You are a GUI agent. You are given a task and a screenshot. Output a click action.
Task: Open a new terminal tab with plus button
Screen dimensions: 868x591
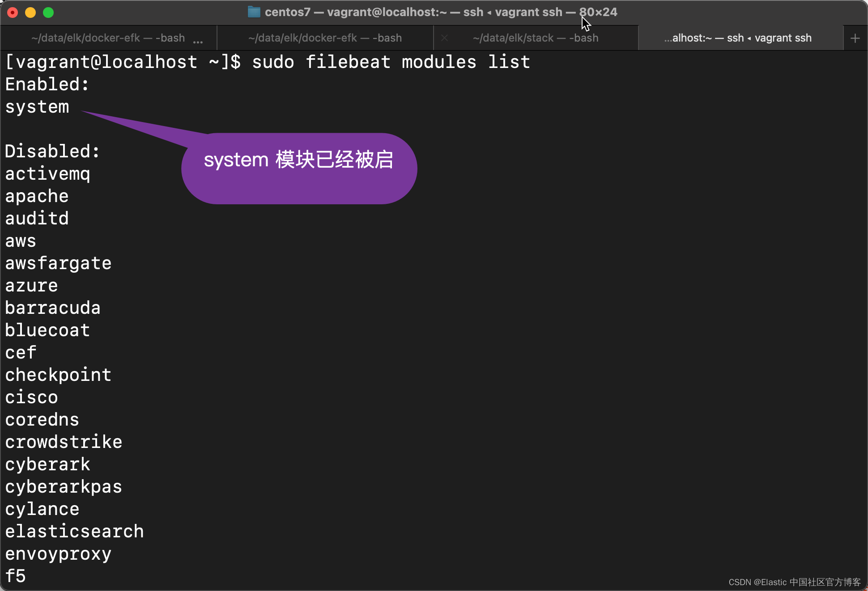click(x=855, y=38)
